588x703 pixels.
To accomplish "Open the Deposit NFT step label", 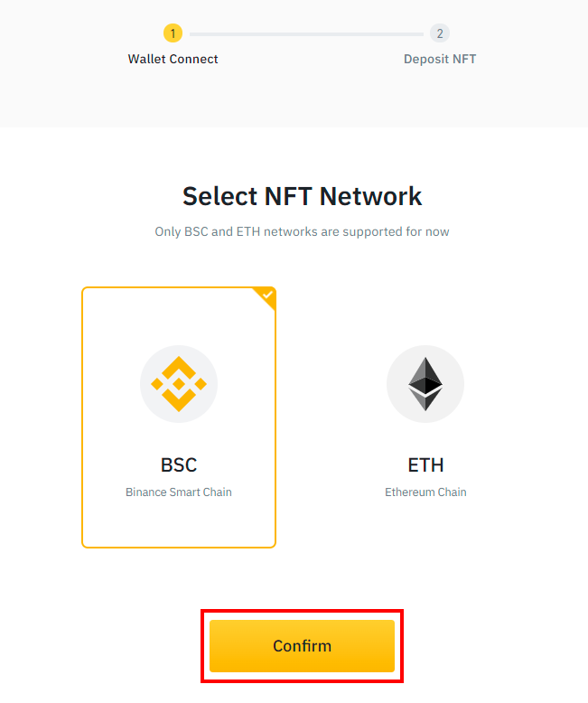I will [x=440, y=59].
